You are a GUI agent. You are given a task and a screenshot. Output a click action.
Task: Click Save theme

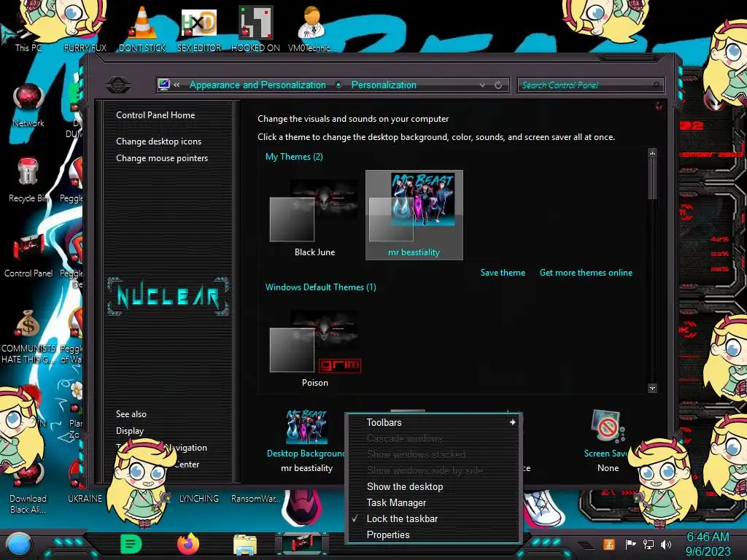click(x=503, y=273)
